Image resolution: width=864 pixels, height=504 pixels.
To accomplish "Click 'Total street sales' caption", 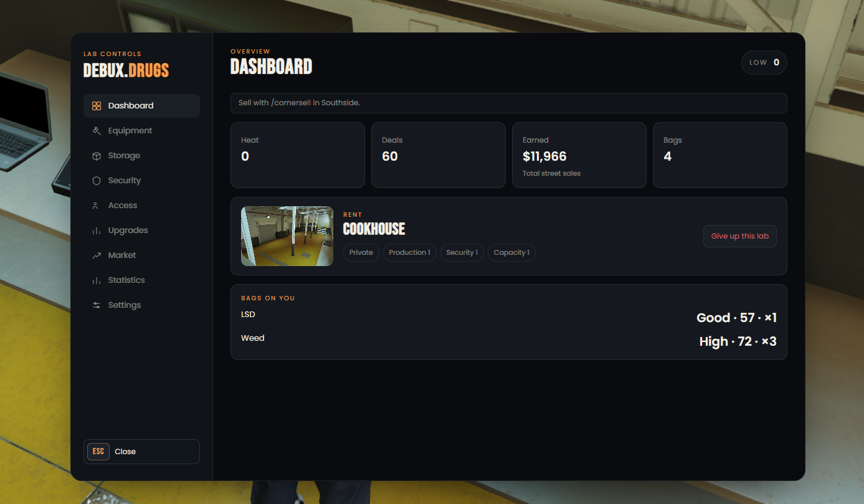I will [551, 173].
